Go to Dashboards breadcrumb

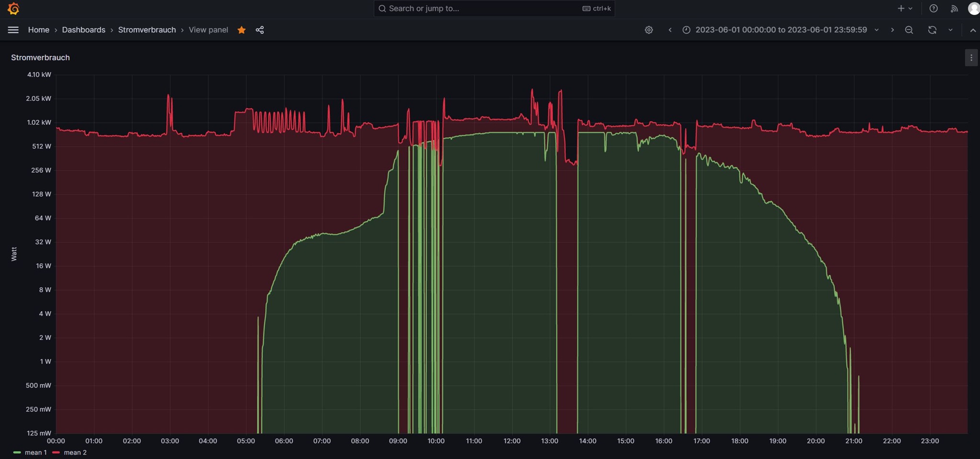click(x=84, y=30)
